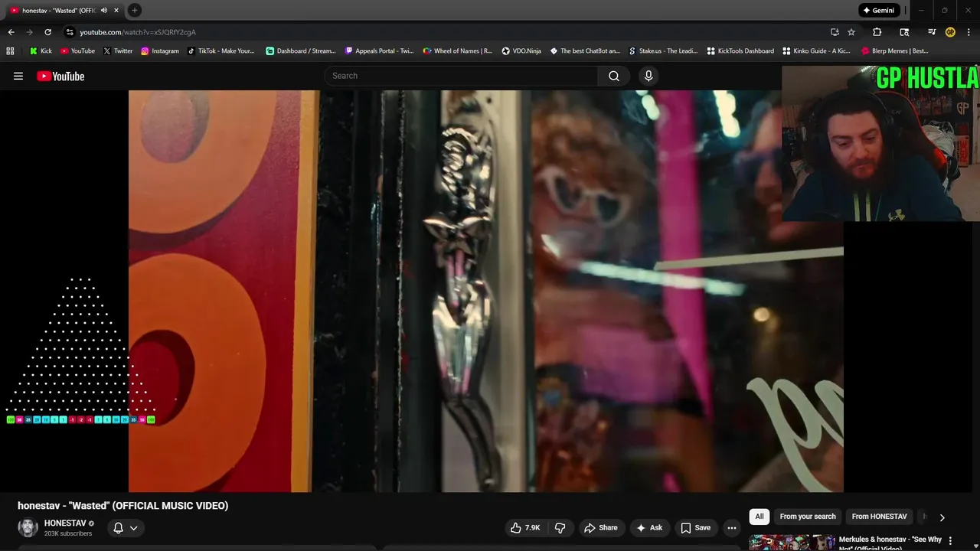Open The best ChatBot bookmark
This screenshot has width=980, height=551.
point(585,51)
